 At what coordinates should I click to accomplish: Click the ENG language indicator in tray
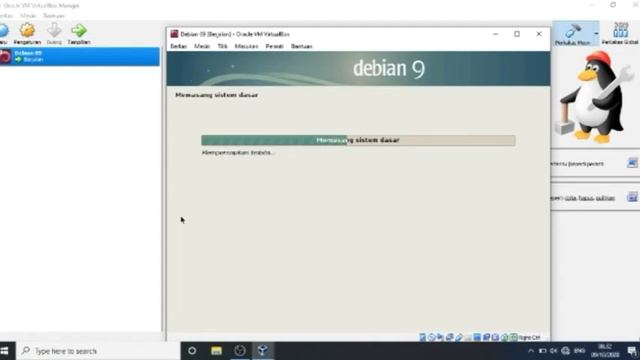tap(579, 351)
